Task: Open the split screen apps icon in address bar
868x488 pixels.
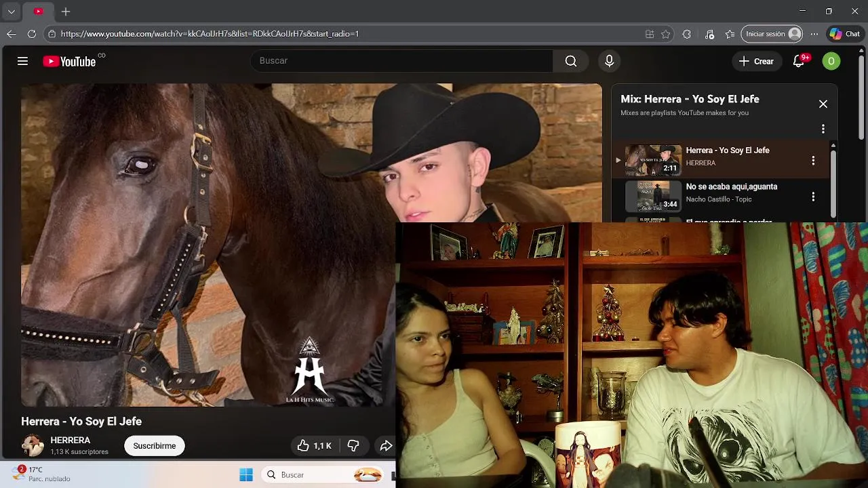Action: 650,34
